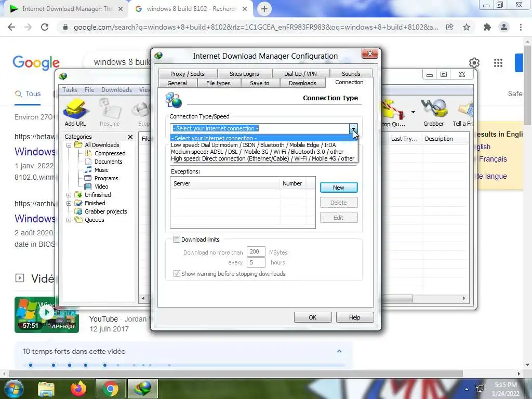Click the Compressed category folder icon
The height and width of the screenshot is (399, 532).
click(x=88, y=153)
